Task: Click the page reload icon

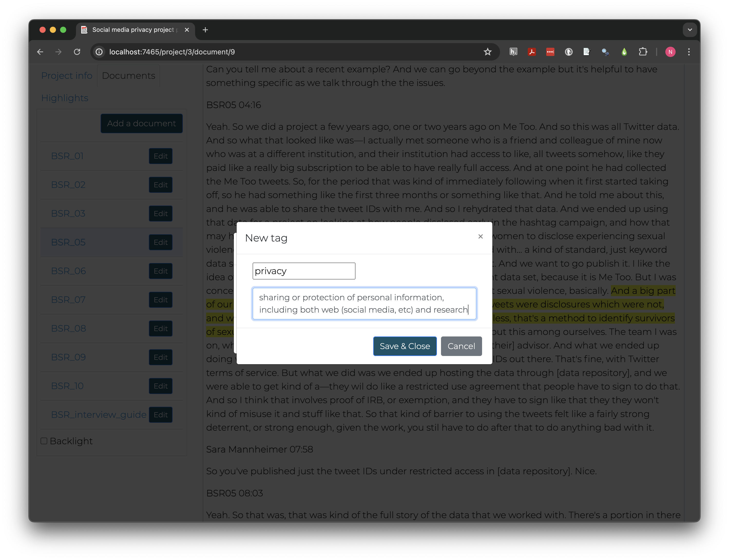Action: pyautogui.click(x=77, y=52)
